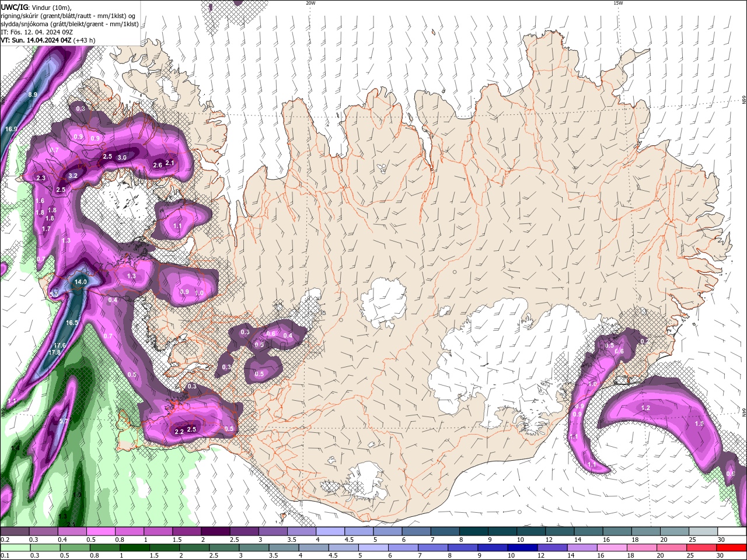This screenshot has width=747, height=560.
Task: Click the '2.1' snowfall value on the map
Action: point(170,163)
